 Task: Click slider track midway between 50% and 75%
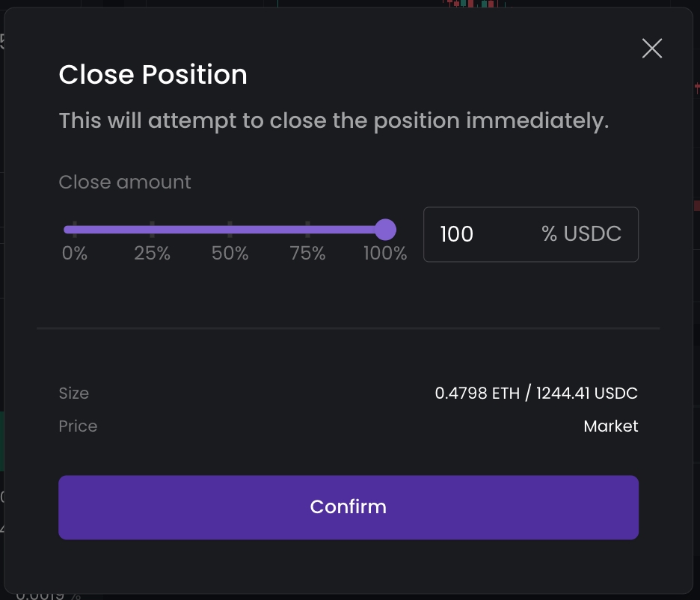coord(269,230)
